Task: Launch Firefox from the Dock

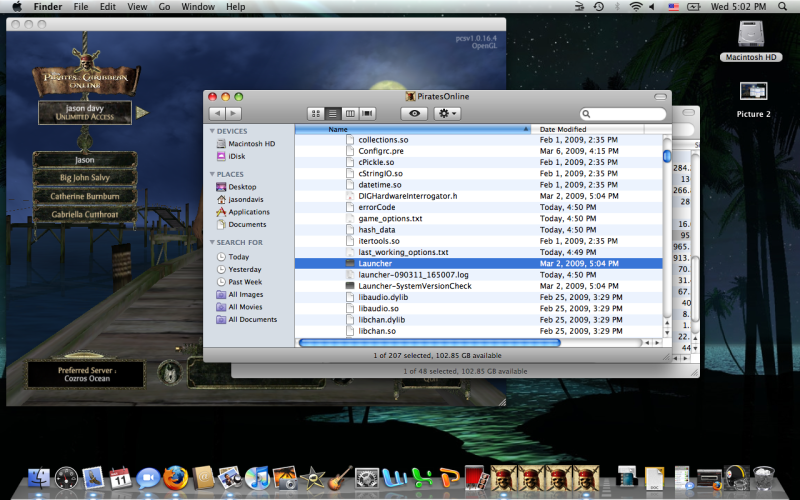Action: (175, 479)
